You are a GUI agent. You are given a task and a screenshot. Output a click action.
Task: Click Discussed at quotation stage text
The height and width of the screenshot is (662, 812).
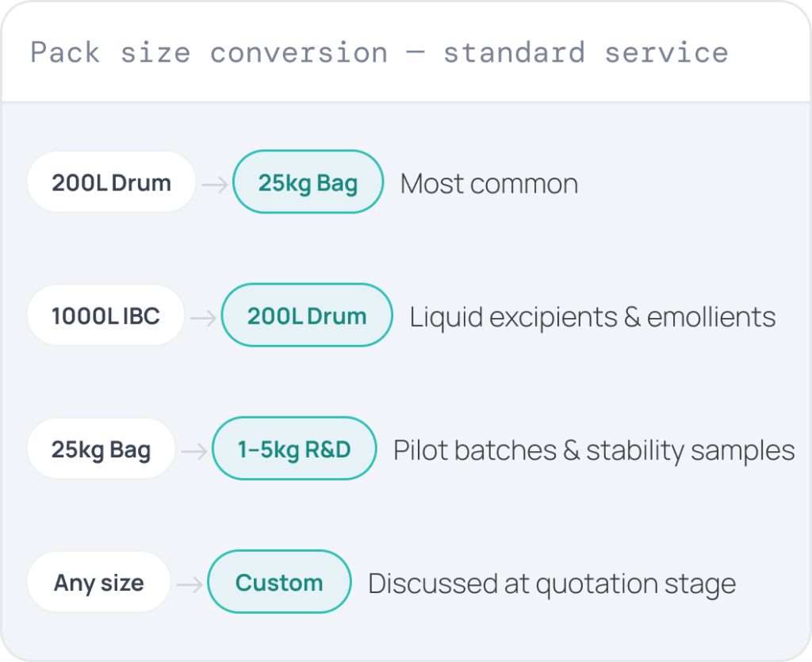pyautogui.click(x=552, y=584)
